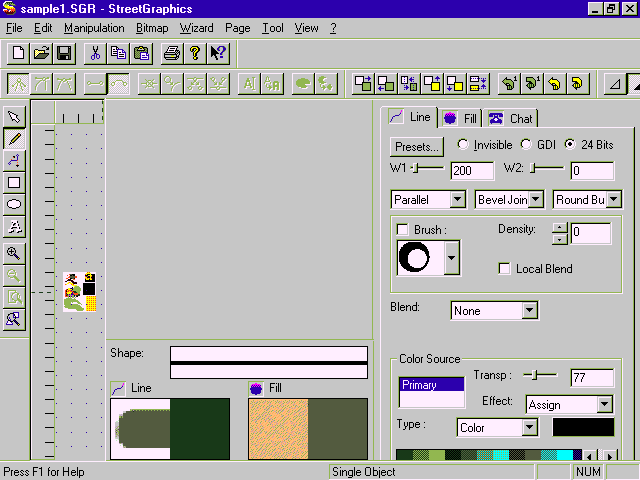Choose the rectangle shape tool
The height and width of the screenshot is (480, 640).
(x=14, y=183)
